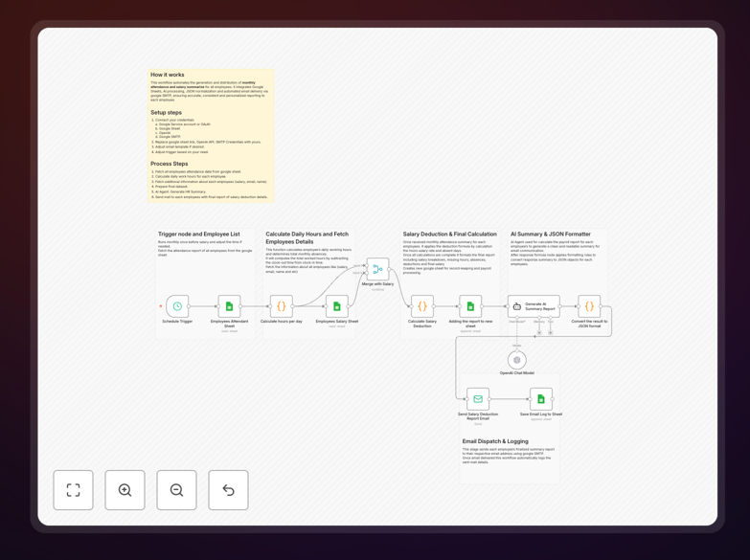Open the Adding the report to new sheet node
The width and height of the screenshot is (750, 560).
click(x=470, y=306)
